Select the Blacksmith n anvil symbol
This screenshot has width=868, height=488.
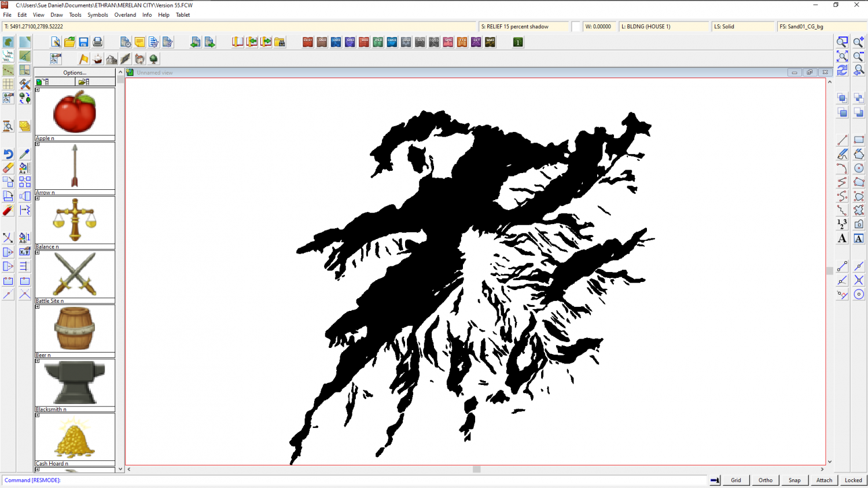(x=75, y=383)
